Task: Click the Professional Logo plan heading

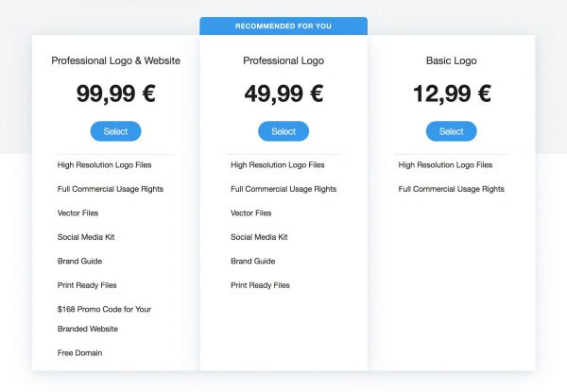Action: pos(283,60)
